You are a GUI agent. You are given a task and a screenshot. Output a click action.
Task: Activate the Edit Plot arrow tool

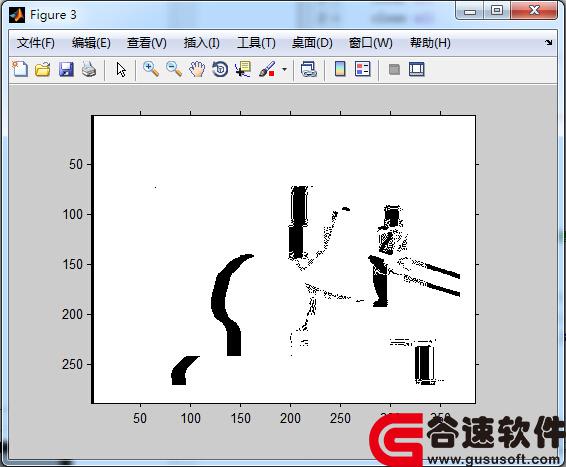(121, 69)
